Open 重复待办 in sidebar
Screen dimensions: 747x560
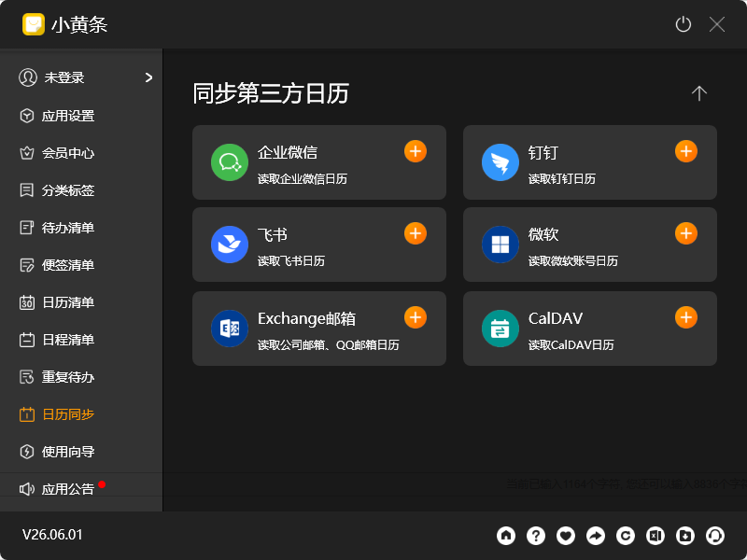click(81, 377)
